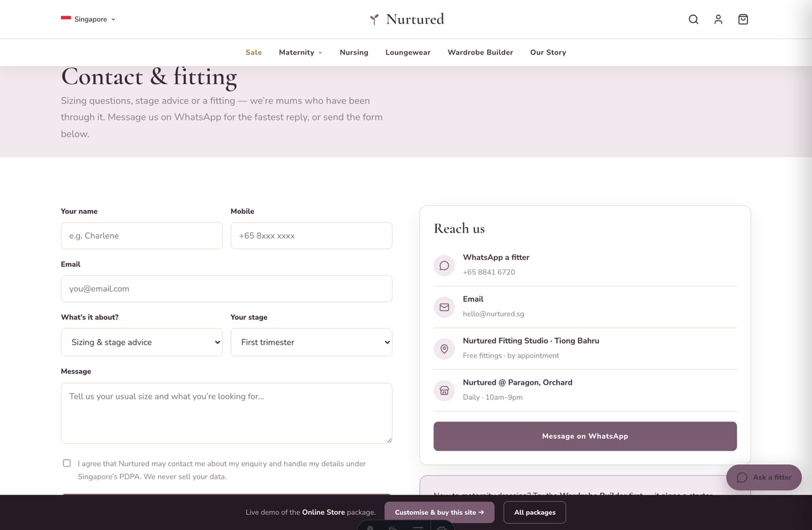
Task: Click hello@nurtured.sg email address
Action: 494,314
